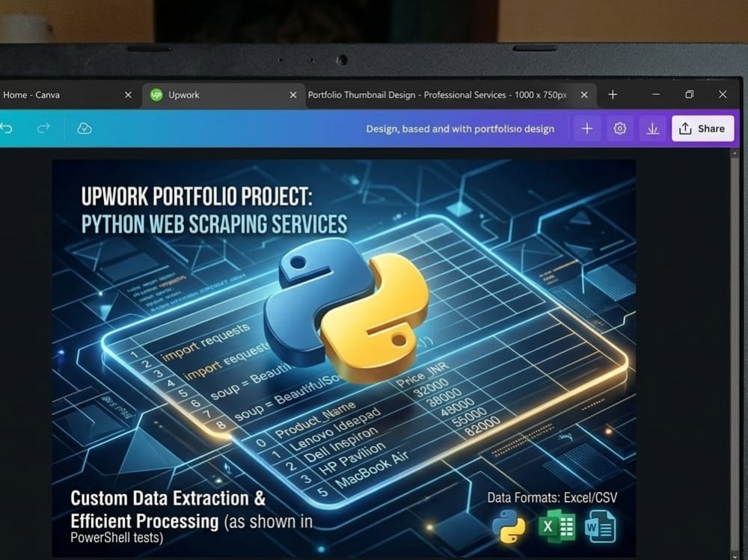The height and width of the screenshot is (560, 748).
Task: Close the Upwork tab
Action: (293, 95)
